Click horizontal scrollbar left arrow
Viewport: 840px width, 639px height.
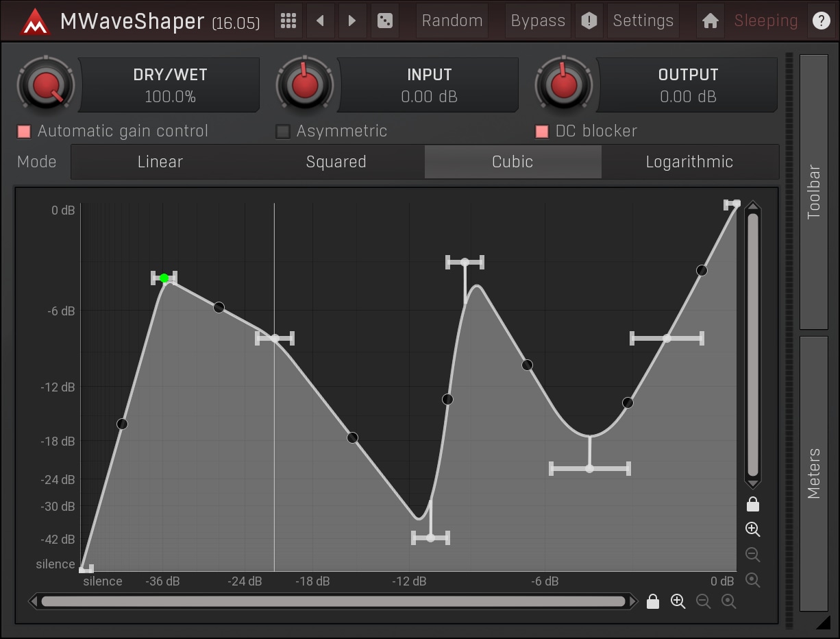coord(33,601)
